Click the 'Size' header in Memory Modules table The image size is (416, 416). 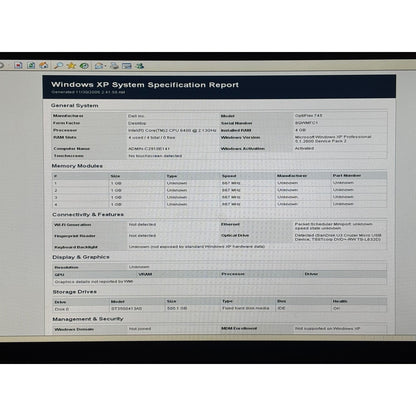pyautogui.click(x=115, y=176)
